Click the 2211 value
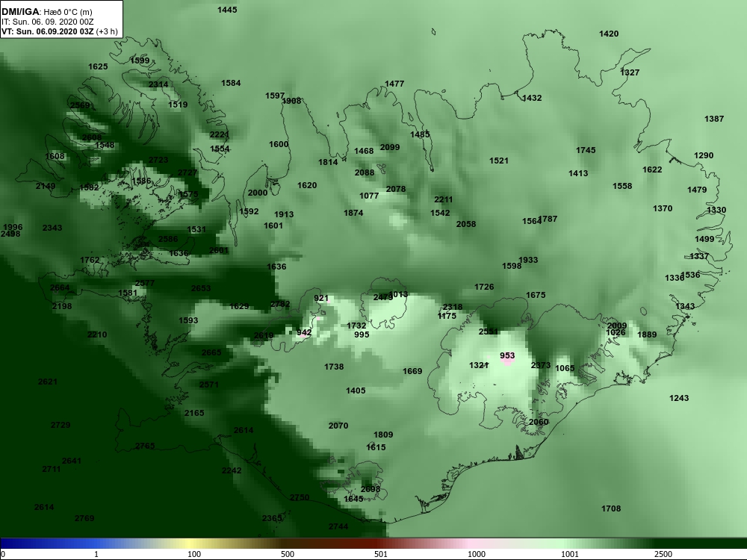 [x=443, y=199]
